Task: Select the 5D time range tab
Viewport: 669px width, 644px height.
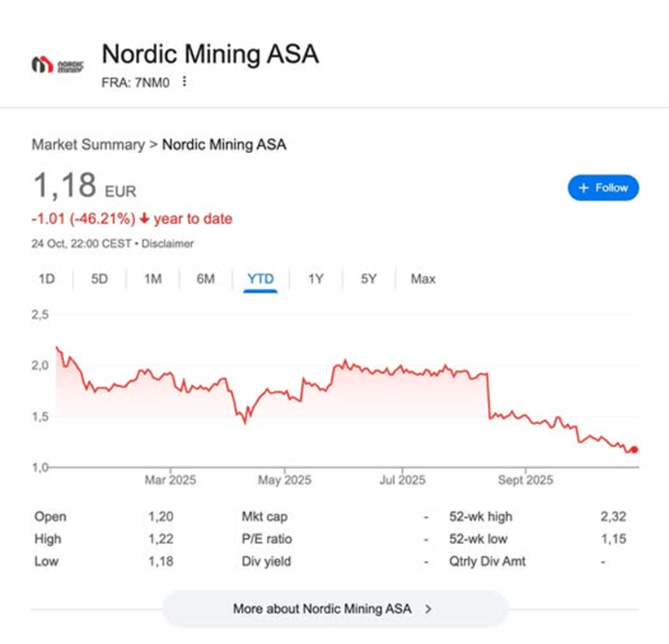Action: (x=99, y=279)
